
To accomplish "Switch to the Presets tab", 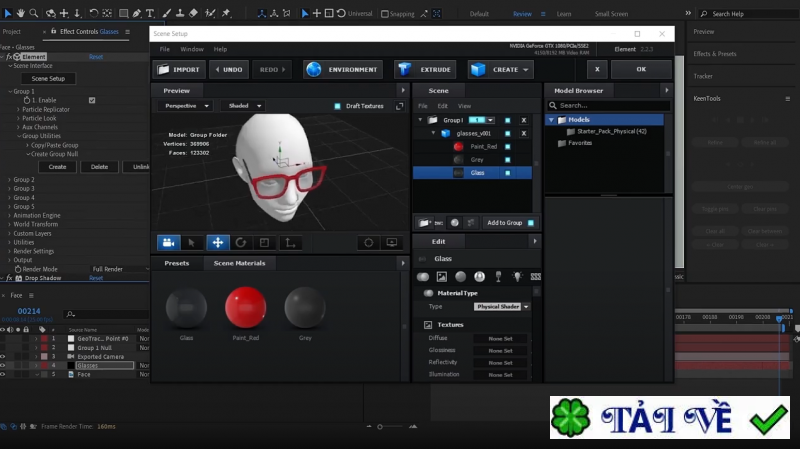I will tap(177, 263).
